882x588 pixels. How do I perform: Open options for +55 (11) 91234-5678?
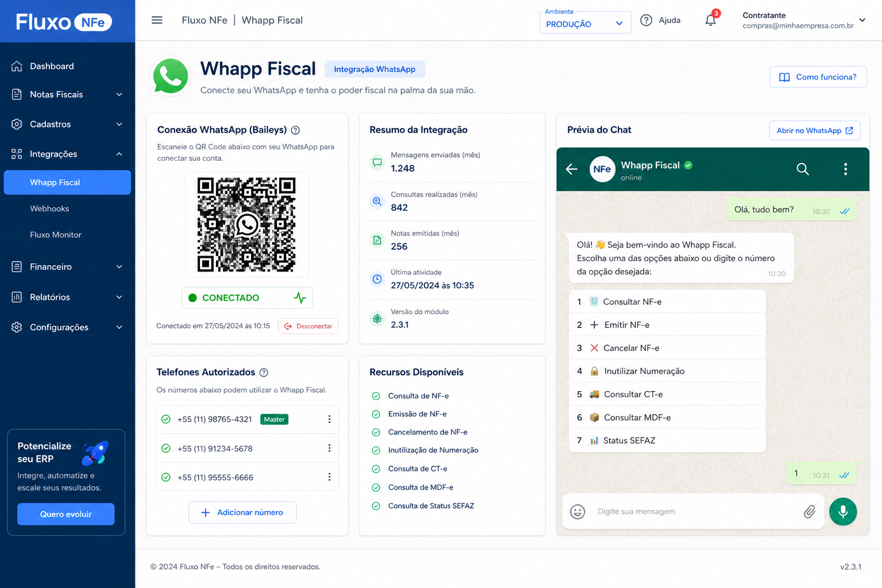point(329,448)
